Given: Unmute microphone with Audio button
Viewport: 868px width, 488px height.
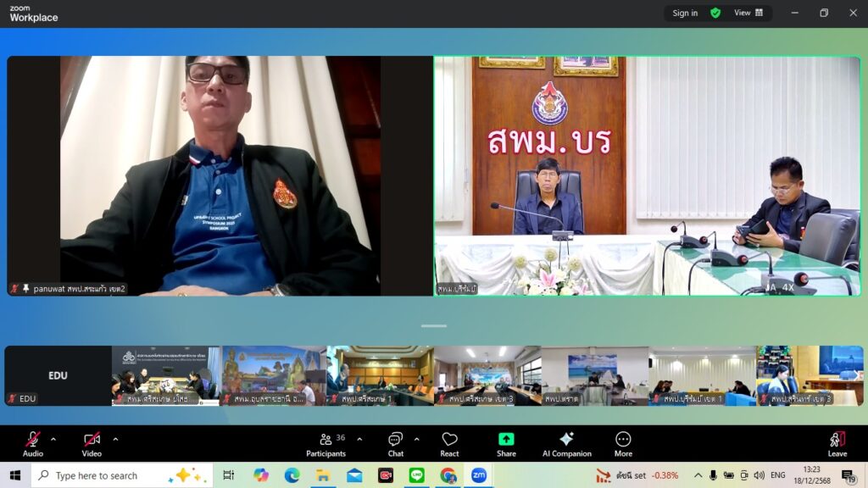Looking at the screenshot, I should coord(33,444).
